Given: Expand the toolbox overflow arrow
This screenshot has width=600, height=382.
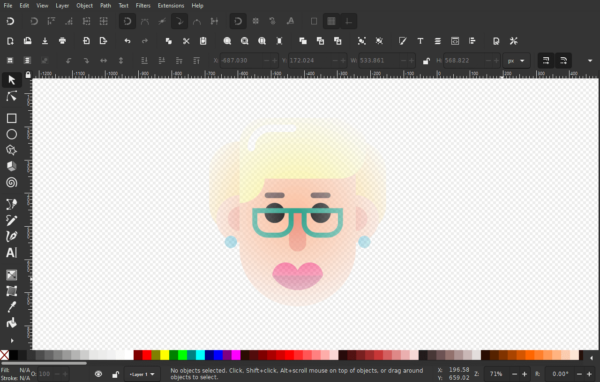Looking at the screenshot, I should click(x=12, y=341).
